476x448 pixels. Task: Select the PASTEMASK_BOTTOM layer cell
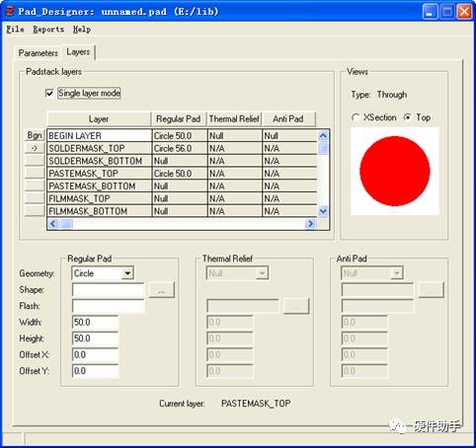tap(100, 186)
